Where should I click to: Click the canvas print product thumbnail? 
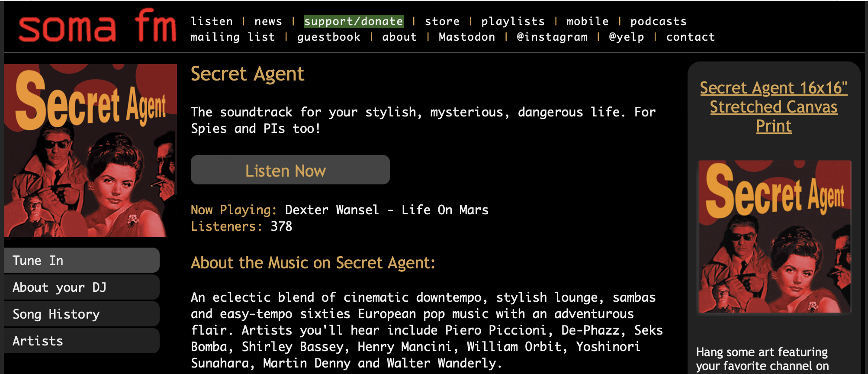tap(775, 237)
